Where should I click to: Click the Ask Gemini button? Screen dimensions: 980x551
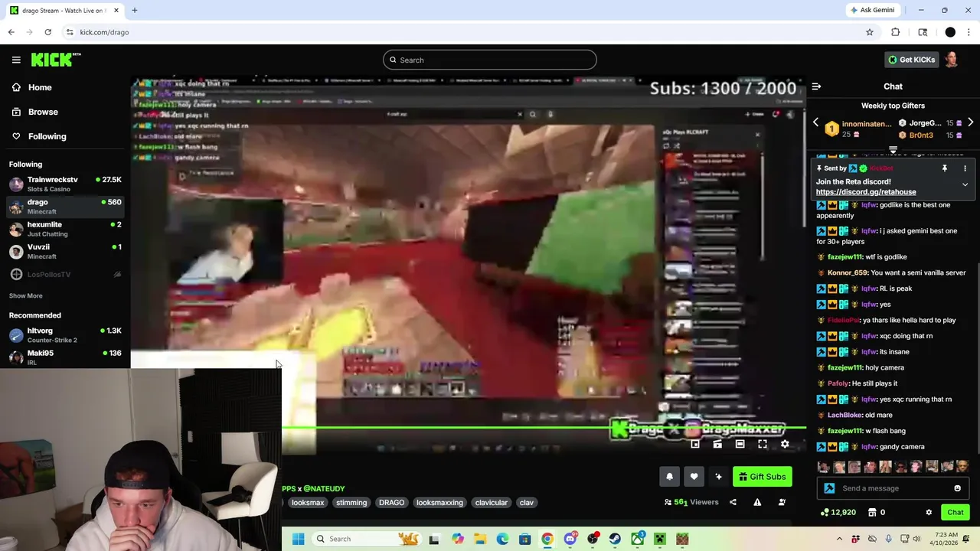872,10
